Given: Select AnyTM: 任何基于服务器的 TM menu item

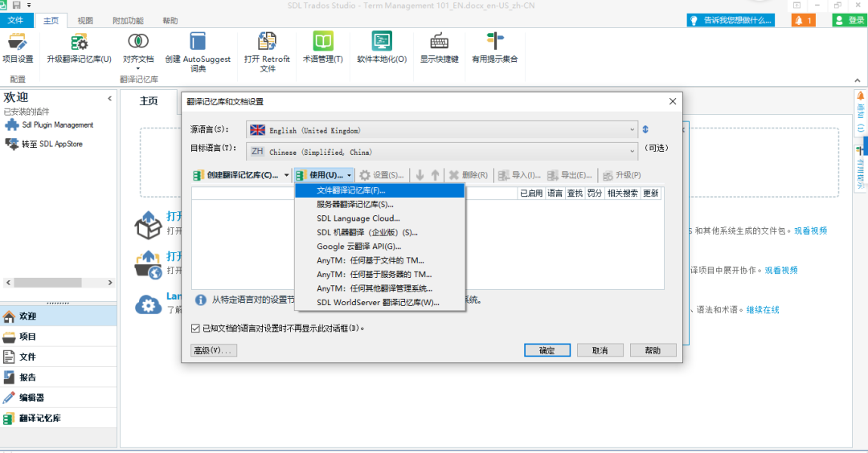Looking at the screenshot, I should point(379,275).
